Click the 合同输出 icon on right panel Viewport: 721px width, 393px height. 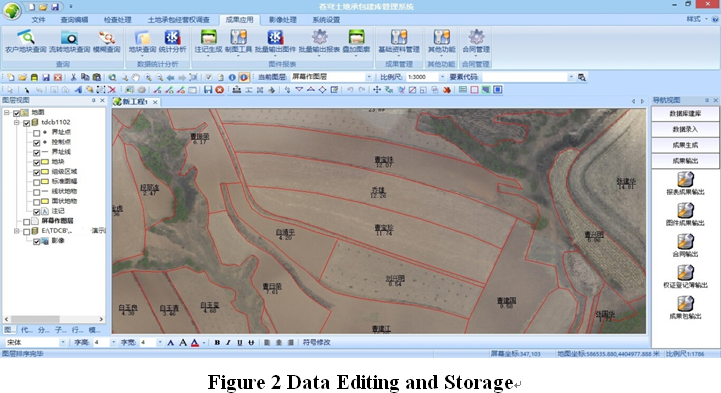[x=685, y=241]
